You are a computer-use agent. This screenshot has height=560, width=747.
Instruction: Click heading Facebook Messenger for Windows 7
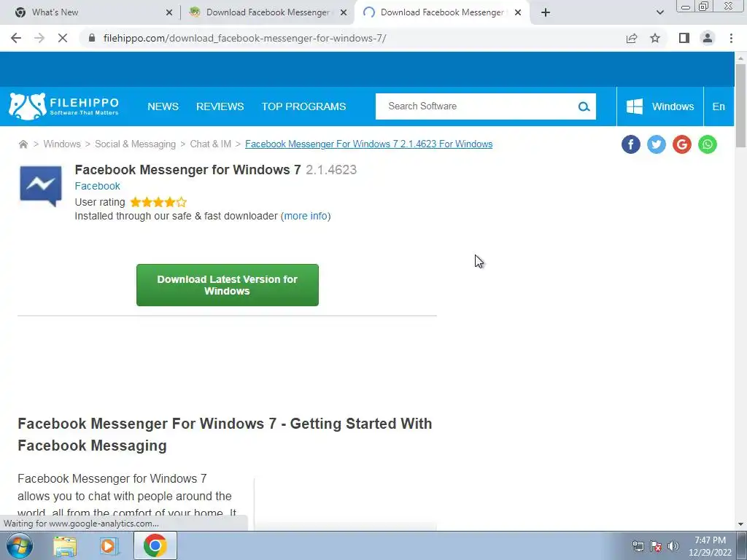point(187,170)
